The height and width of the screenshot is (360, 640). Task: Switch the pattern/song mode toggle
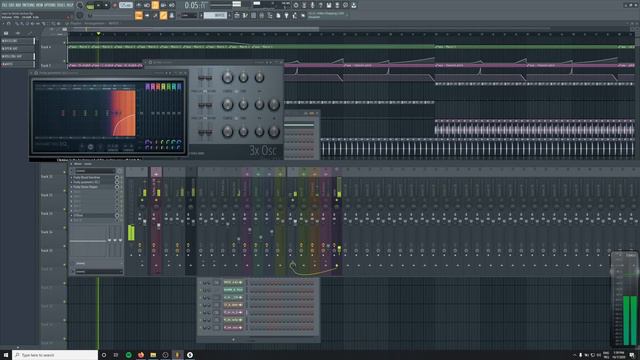(90, 6)
